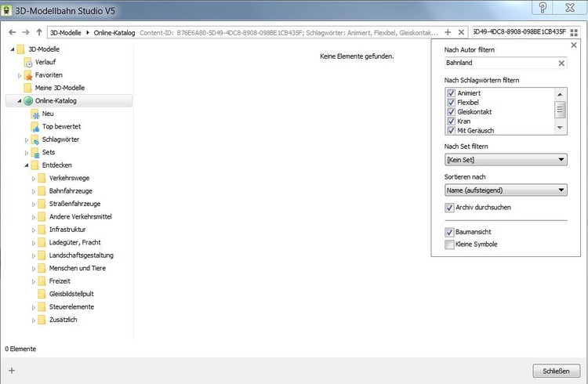Select Landschaftsgestaltung tree item
Viewport: 588px width, 384px height.
(81, 255)
